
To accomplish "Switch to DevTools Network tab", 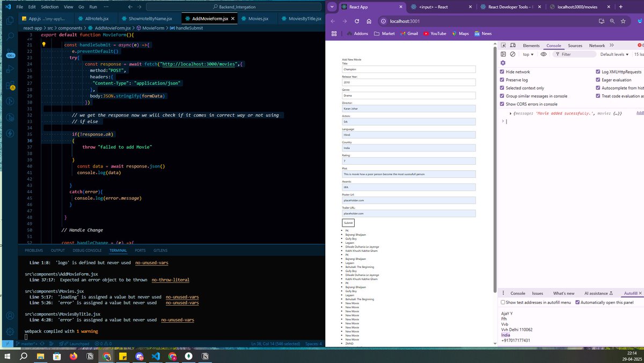I will [x=597, y=46].
